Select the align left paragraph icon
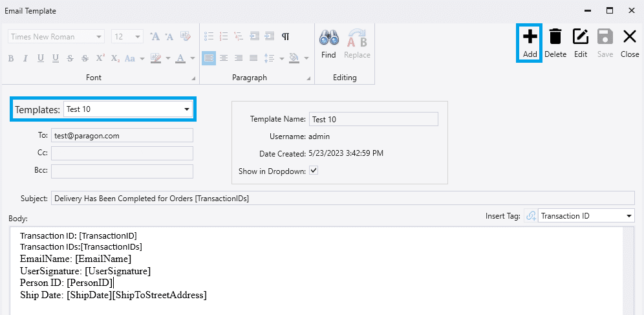The width and height of the screenshot is (644, 315). coord(208,58)
